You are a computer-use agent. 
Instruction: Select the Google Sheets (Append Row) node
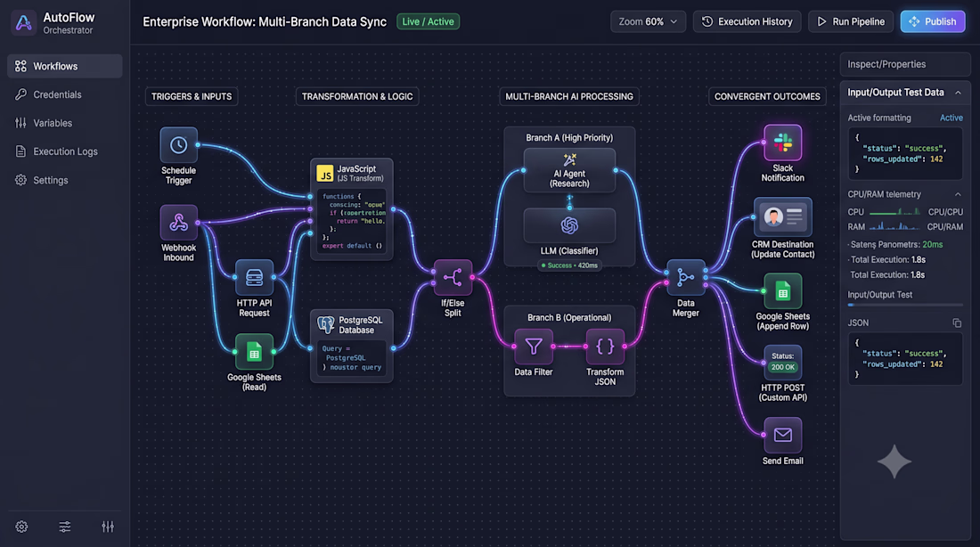(x=782, y=291)
